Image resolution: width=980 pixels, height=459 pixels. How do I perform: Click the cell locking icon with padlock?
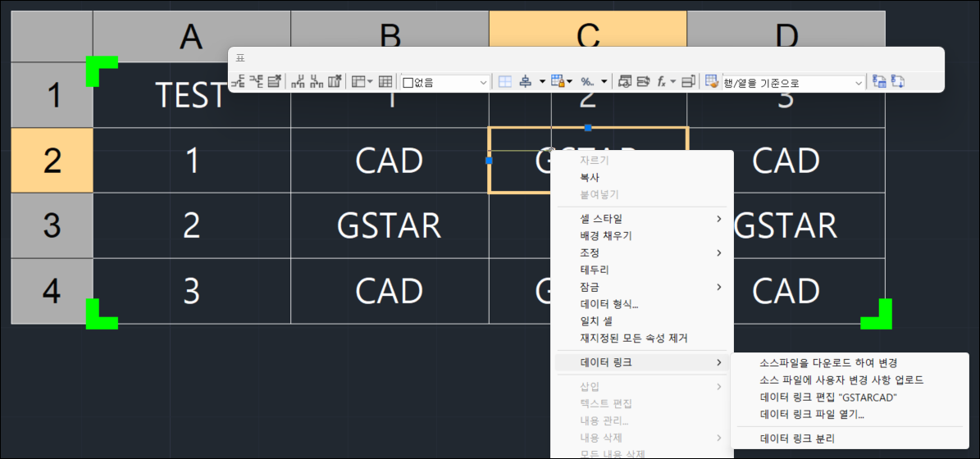click(558, 82)
